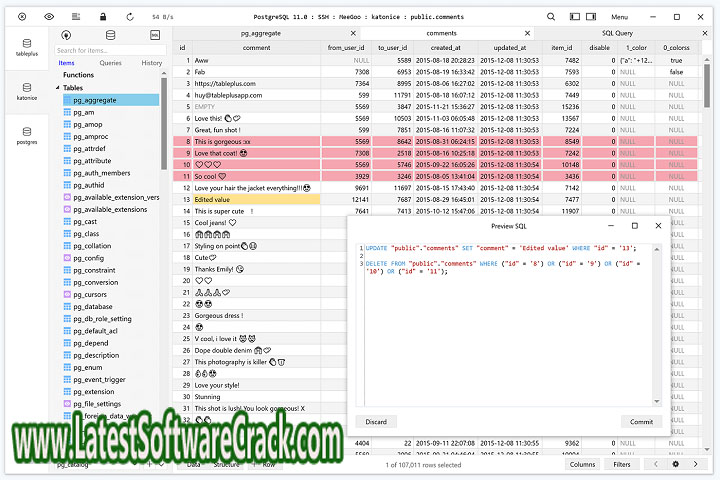
Task: Select the katonice connection icon
Action: click(27, 91)
